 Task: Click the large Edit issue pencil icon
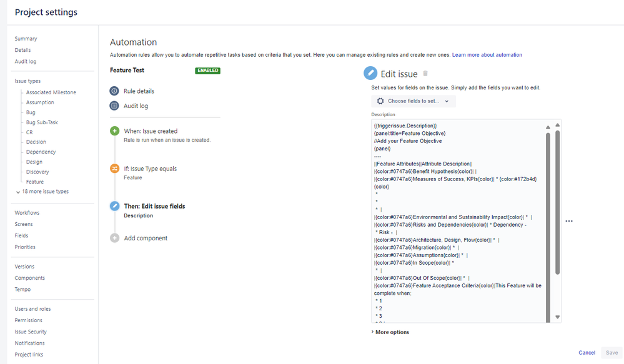click(370, 73)
